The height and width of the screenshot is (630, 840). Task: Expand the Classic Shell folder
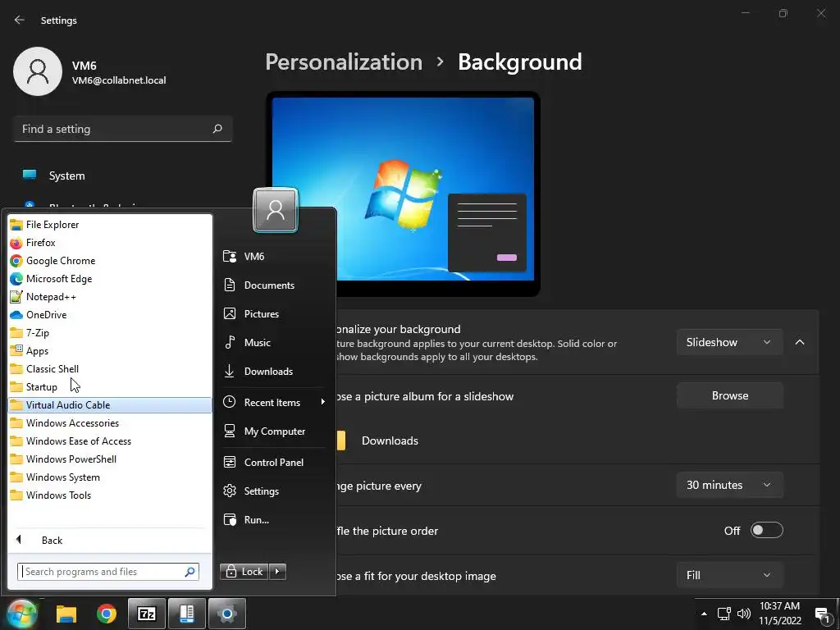coord(110,369)
